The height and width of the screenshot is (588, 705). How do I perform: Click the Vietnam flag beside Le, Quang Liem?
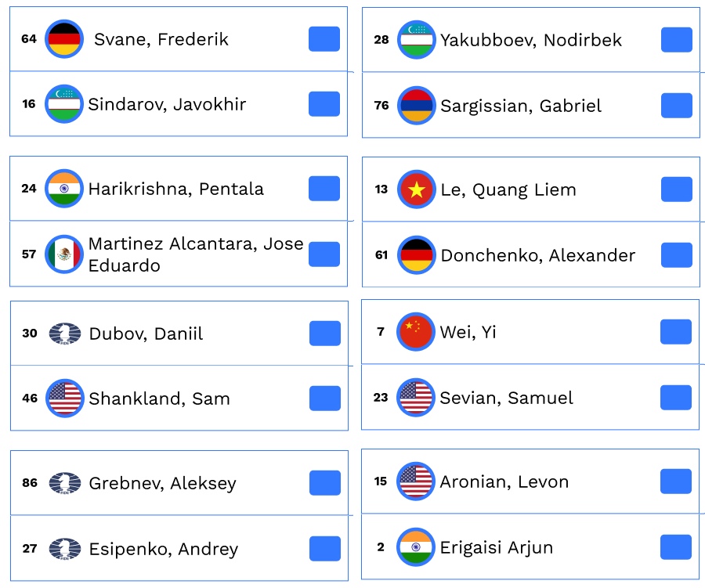(416, 189)
